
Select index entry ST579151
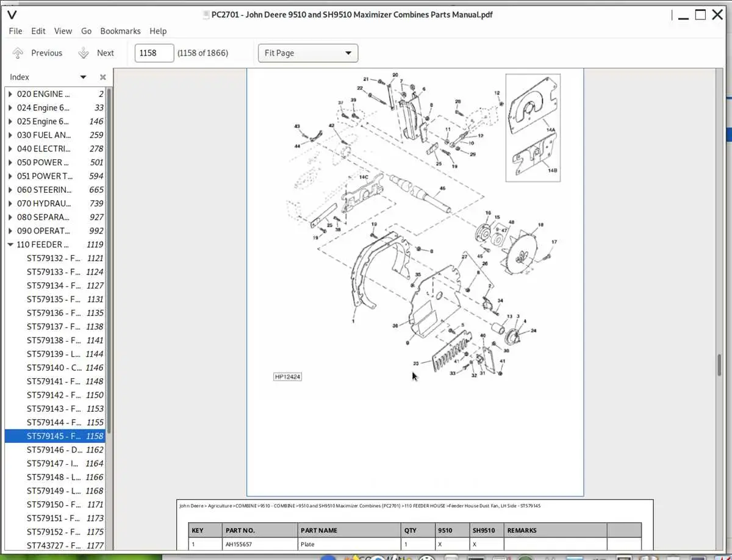pos(55,518)
